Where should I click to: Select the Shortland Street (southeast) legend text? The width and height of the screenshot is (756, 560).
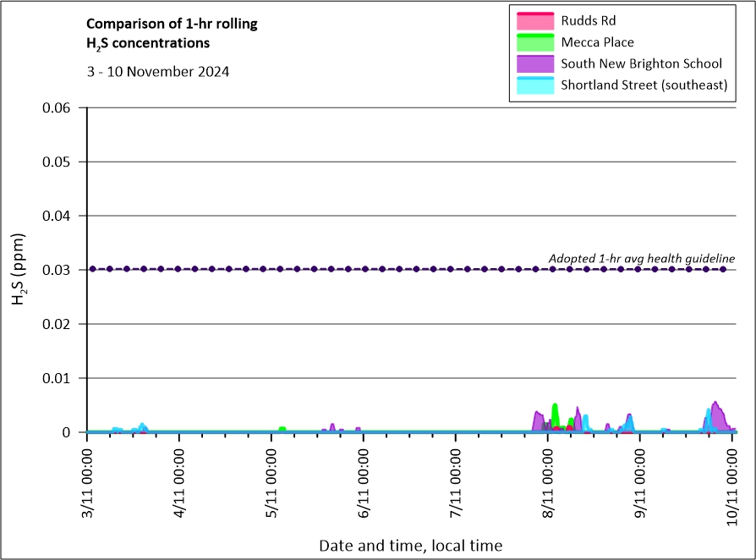[644, 85]
